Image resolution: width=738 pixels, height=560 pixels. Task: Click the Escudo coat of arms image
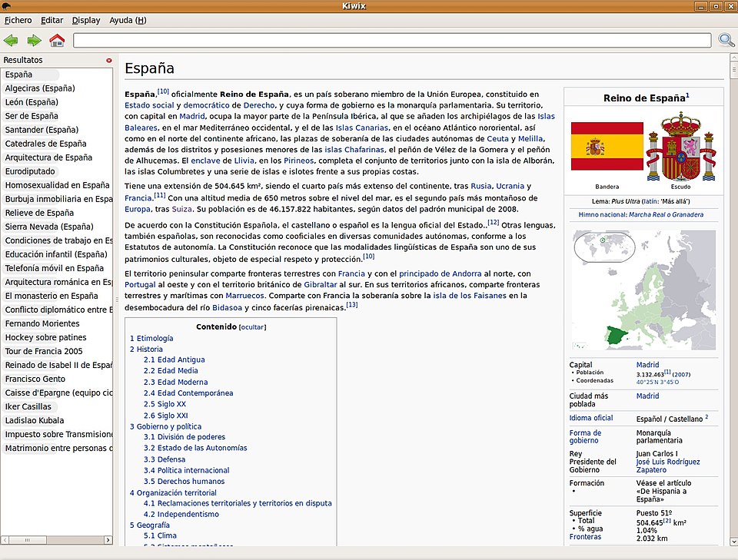[x=681, y=147]
